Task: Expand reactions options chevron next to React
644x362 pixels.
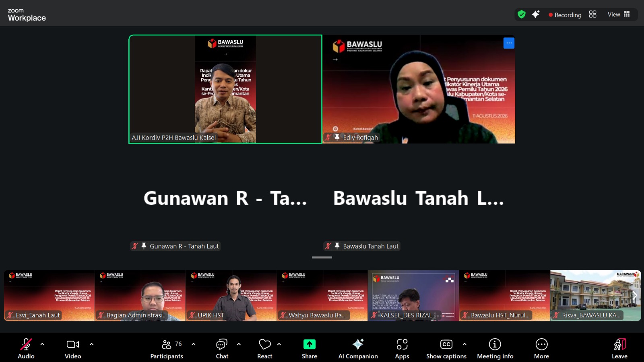Action: (x=279, y=344)
